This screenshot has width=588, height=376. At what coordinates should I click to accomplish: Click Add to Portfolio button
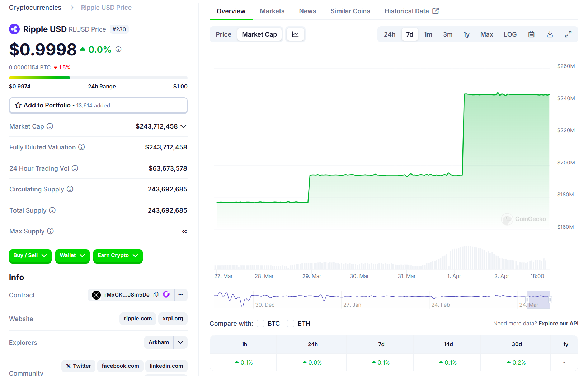click(x=98, y=105)
